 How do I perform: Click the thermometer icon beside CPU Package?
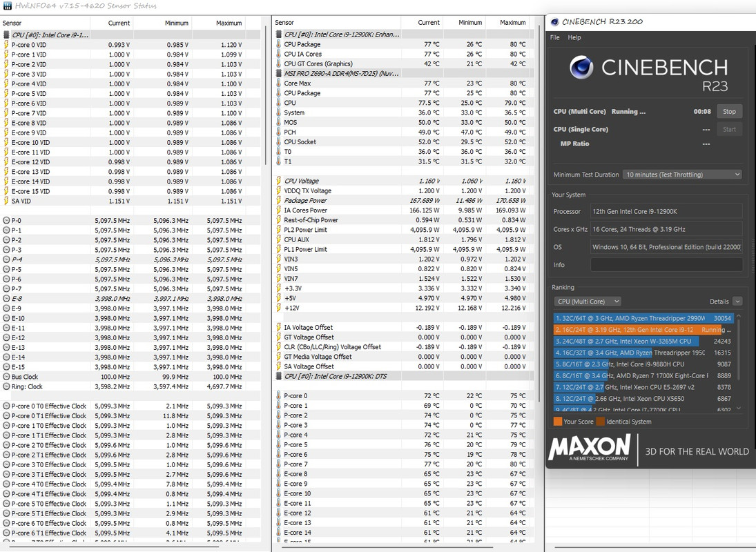pyautogui.click(x=278, y=44)
